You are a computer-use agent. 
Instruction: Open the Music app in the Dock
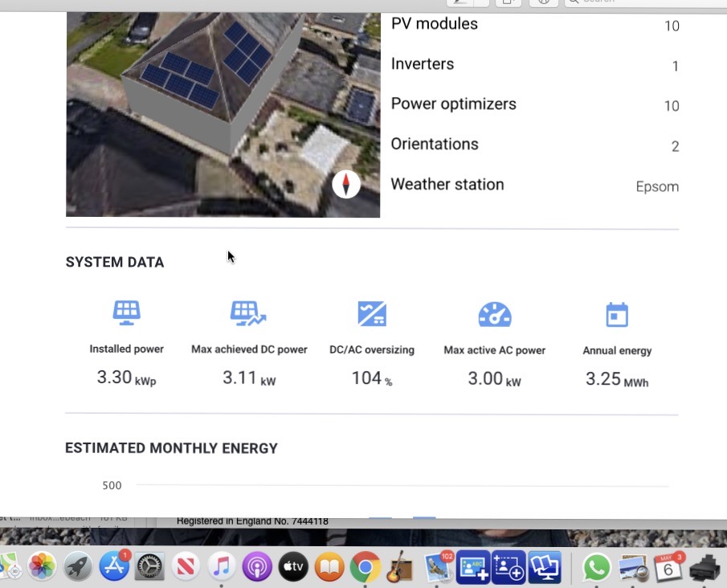tap(221, 566)
